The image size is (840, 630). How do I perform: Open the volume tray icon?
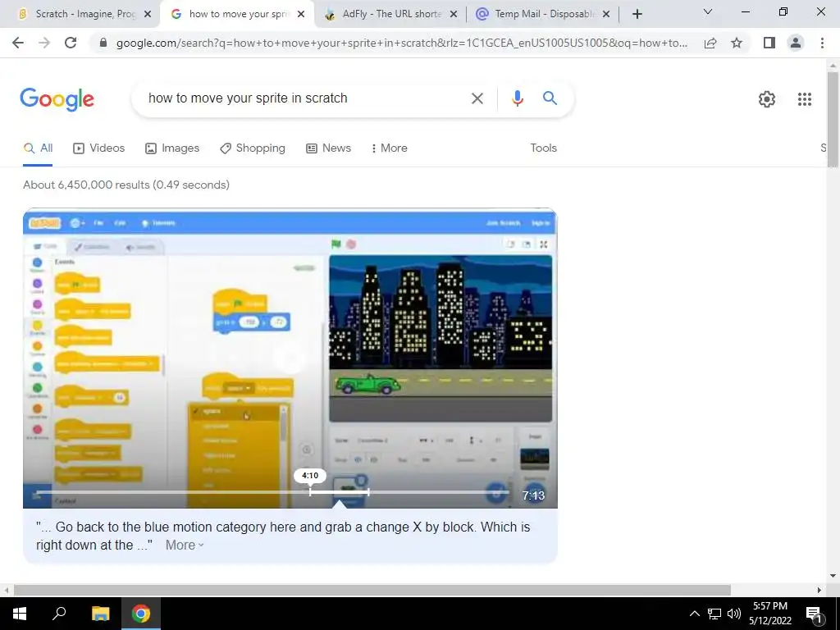[x=734, y=614]
